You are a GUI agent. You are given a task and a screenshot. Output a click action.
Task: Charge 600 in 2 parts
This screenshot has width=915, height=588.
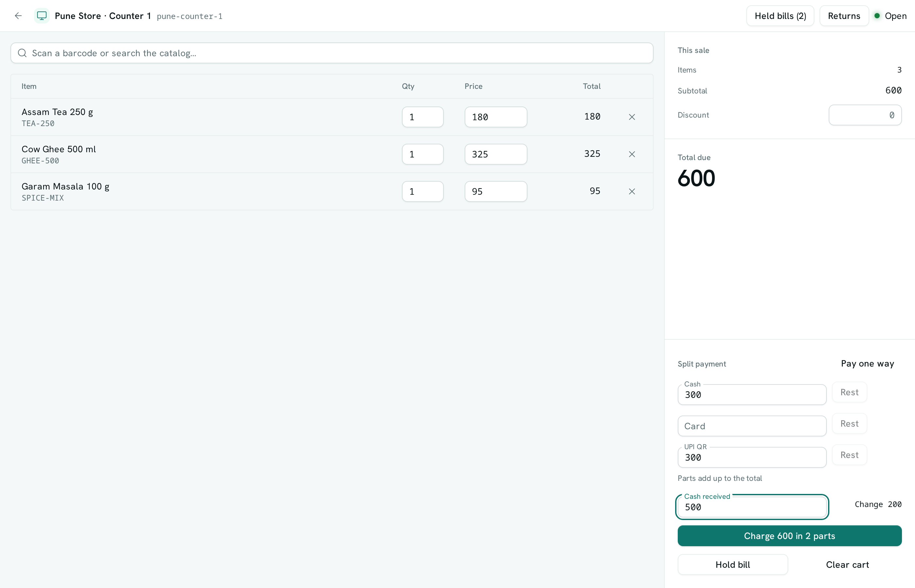coord(790,536)
